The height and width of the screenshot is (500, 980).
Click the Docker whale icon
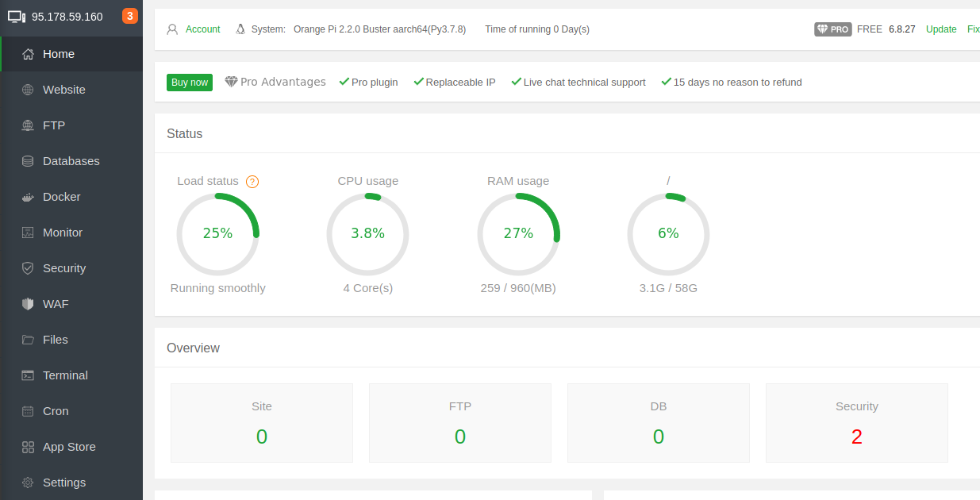28,197
